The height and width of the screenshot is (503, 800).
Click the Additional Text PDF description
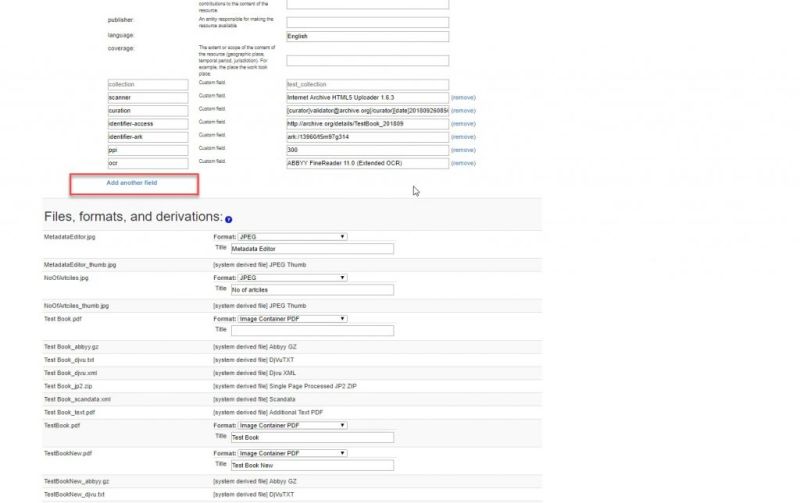click(296, 412)
